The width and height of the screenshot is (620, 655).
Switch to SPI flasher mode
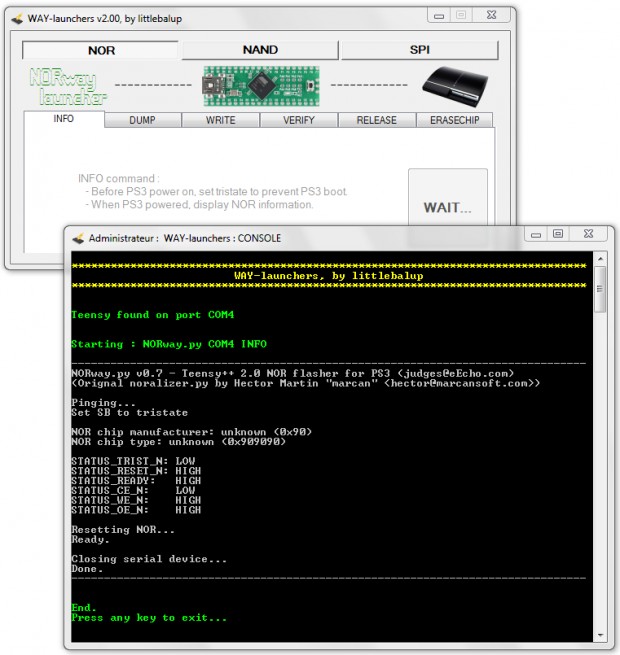419,50
